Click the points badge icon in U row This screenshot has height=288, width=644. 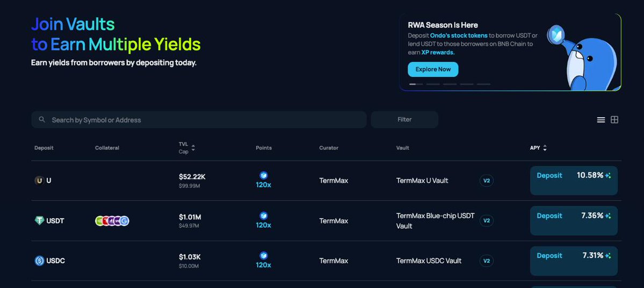point(263,176)
